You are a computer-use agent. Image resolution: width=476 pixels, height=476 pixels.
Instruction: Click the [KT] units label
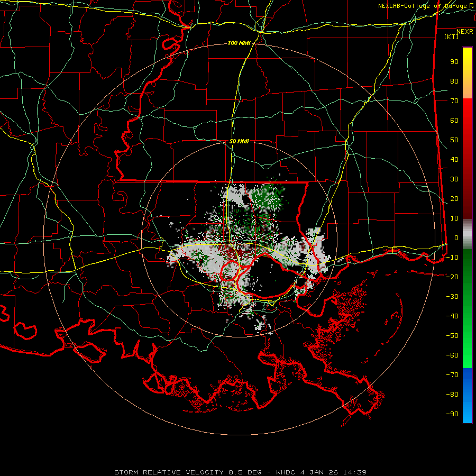coord(451,36)
